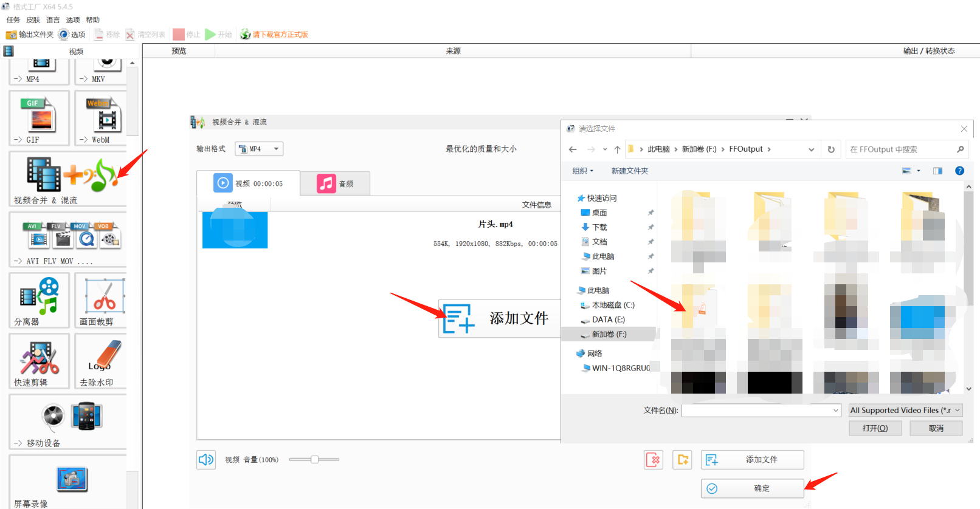Click the 清空列表 toolbar button
Viewport: 980px width, 509px height.
coord(145,35)
